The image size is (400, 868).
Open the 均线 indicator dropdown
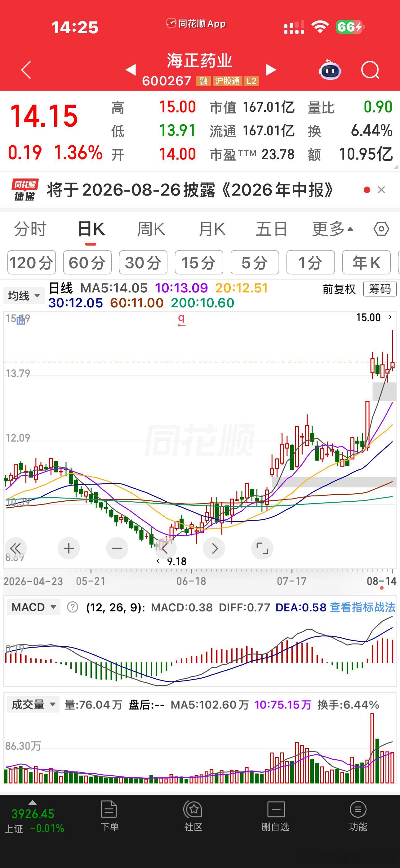pyautogui.click(x=24, y=296)
